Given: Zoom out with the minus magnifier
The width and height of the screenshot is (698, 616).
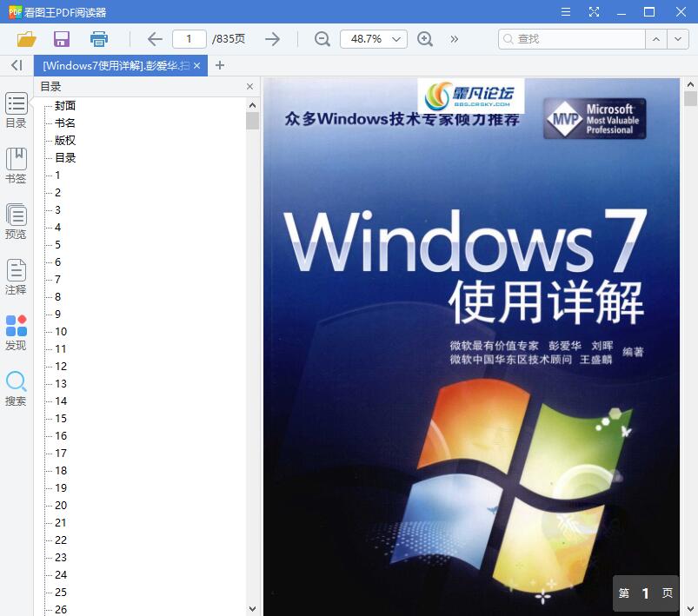Looking at the screenshot, I should point(322,39).
